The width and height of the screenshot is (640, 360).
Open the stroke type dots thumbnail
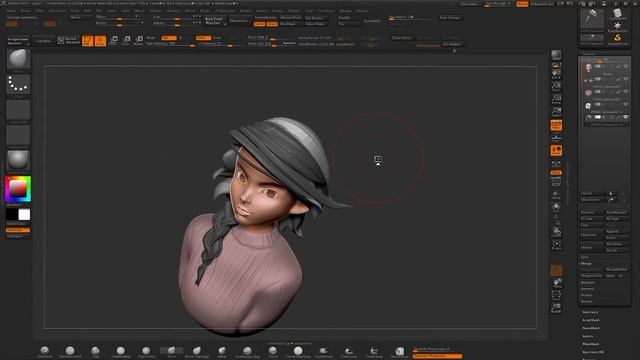pyautogui.click(x=18, y=84)
